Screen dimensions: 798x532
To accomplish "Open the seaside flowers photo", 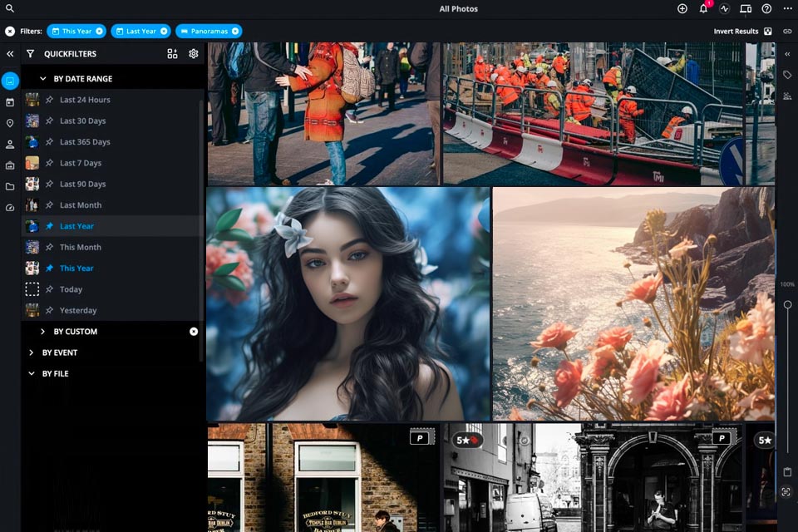I will coord(633,304).
